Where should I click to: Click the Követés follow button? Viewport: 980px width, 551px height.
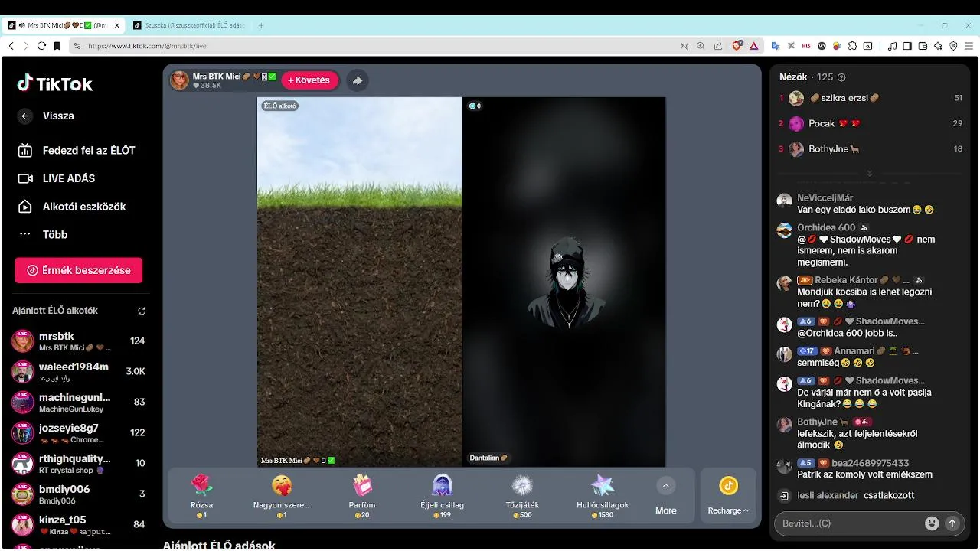tap(309, 80)
